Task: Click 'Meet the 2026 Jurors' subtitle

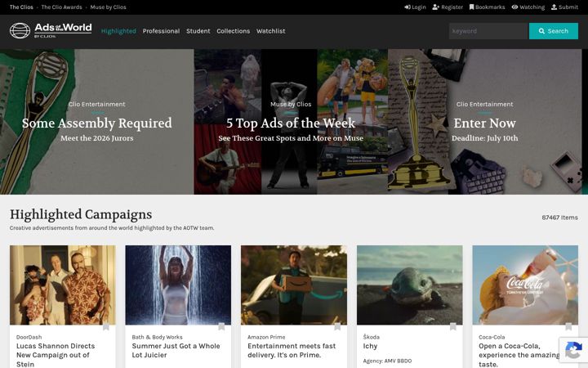Action: [96, 138]
